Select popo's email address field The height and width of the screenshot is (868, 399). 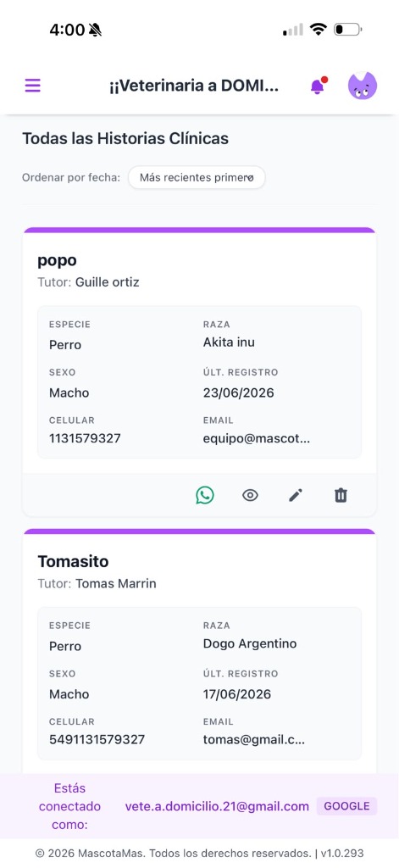pos(256,439)
